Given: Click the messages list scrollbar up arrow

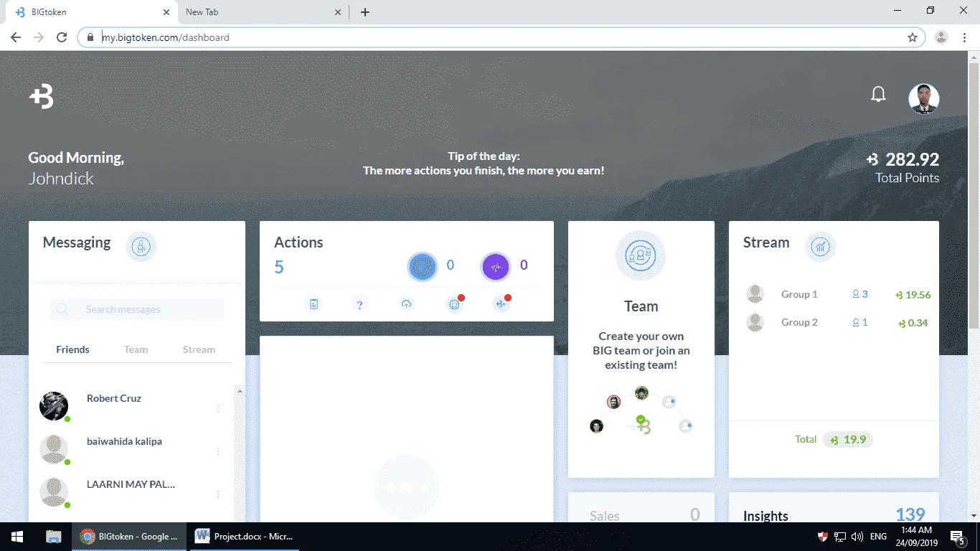Looking at the screenshot, I should point(240,391).
